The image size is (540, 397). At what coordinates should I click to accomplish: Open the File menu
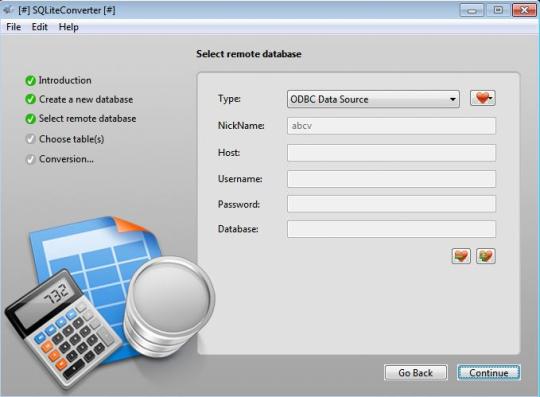tap(13, 27)
